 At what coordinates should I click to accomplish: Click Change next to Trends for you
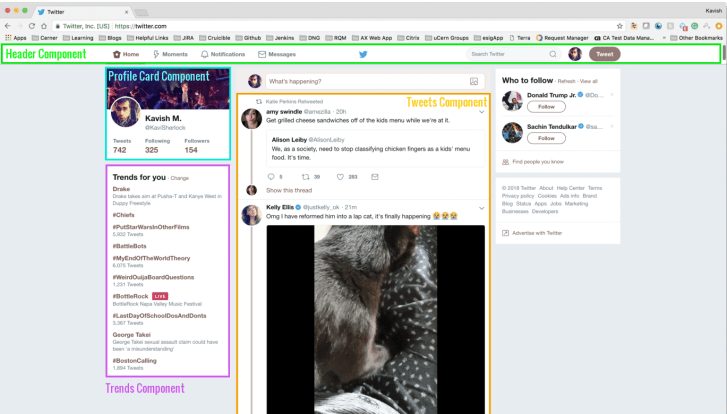tap(179, 178)
